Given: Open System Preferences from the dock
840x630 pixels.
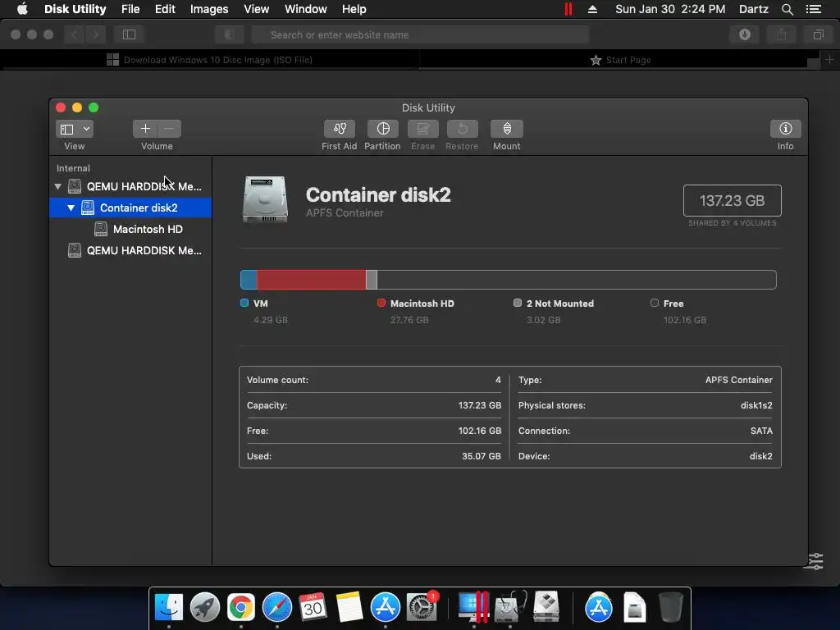Looking at the screenshot, I should pyautogui.click(x=422, y=608).
